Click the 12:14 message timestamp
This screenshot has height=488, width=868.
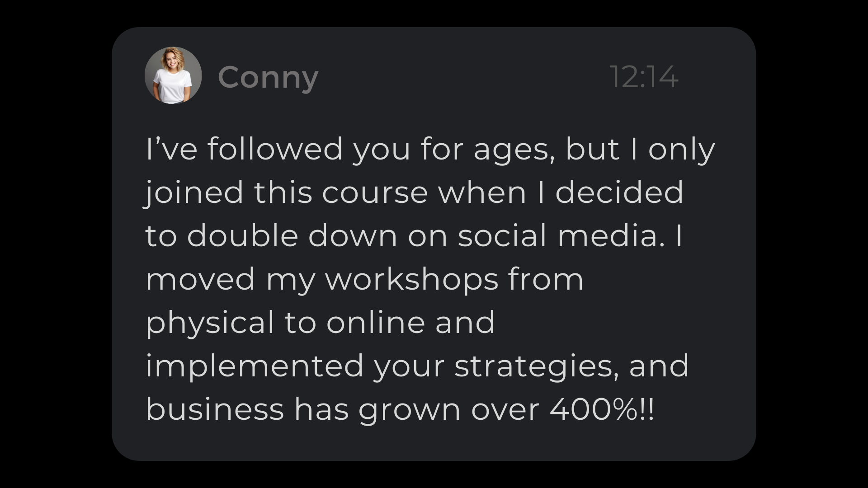click(x=644, y=77)
